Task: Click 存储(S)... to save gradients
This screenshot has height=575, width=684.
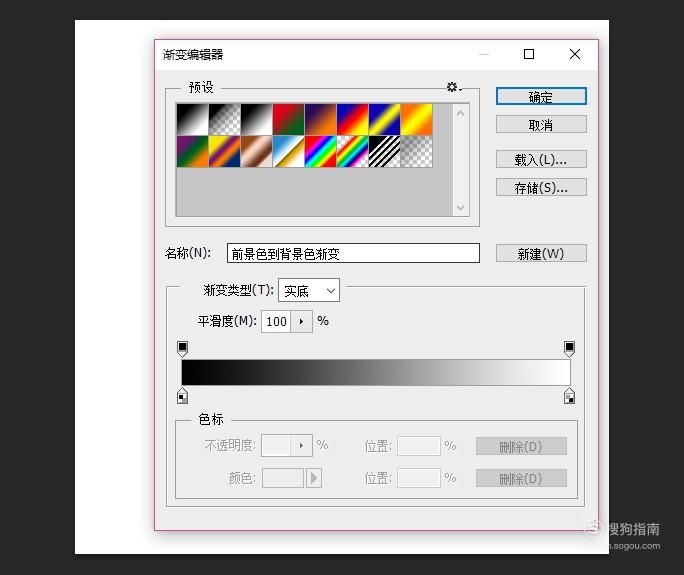Action: [541, 187]
